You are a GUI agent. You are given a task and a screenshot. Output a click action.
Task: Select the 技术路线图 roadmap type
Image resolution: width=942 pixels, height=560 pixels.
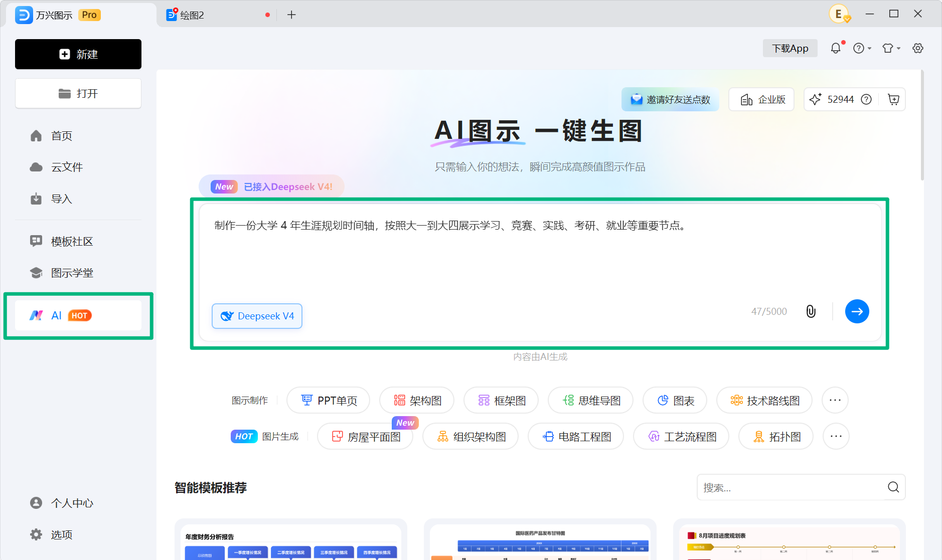click(x=764, y=400)
